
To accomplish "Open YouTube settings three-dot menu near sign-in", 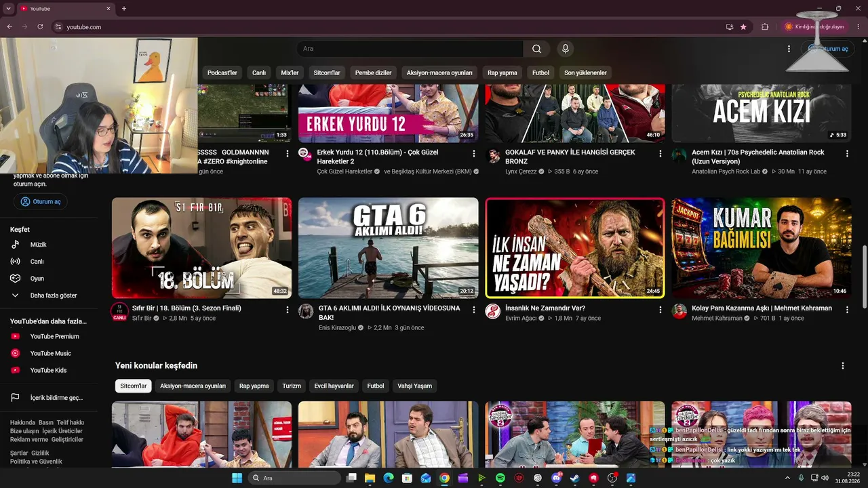I will pyautogui.click(x=789, y=49).
